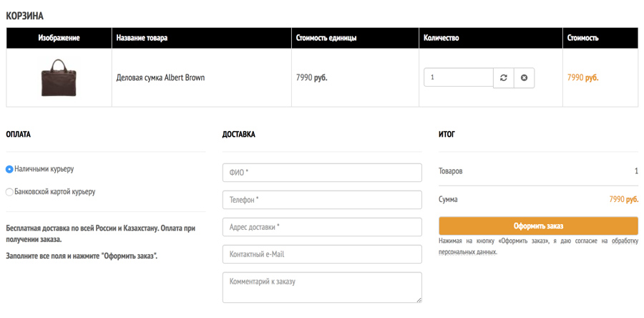The height and width of the screenshot is (318, 644).
Task: Click the quantity input field
Action: [459, 77]
